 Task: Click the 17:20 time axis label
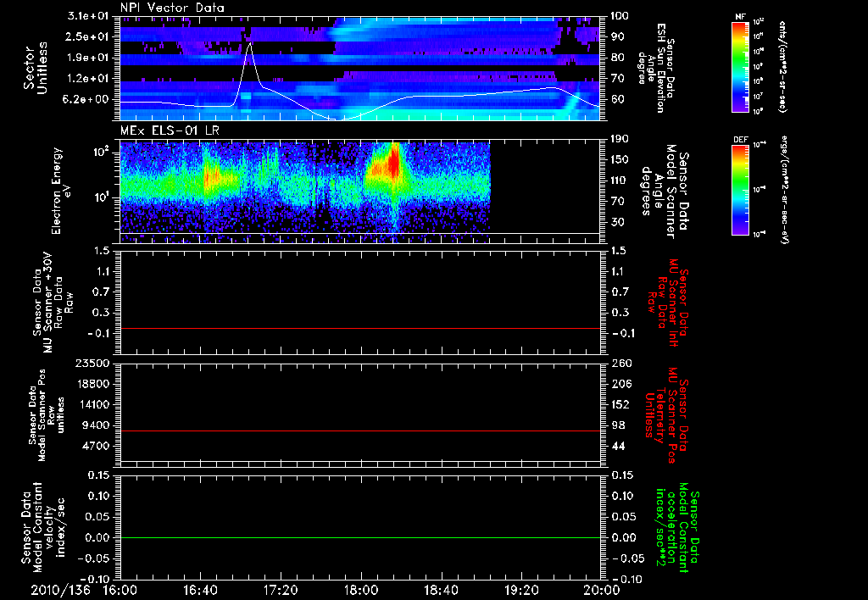pos(280,590)
